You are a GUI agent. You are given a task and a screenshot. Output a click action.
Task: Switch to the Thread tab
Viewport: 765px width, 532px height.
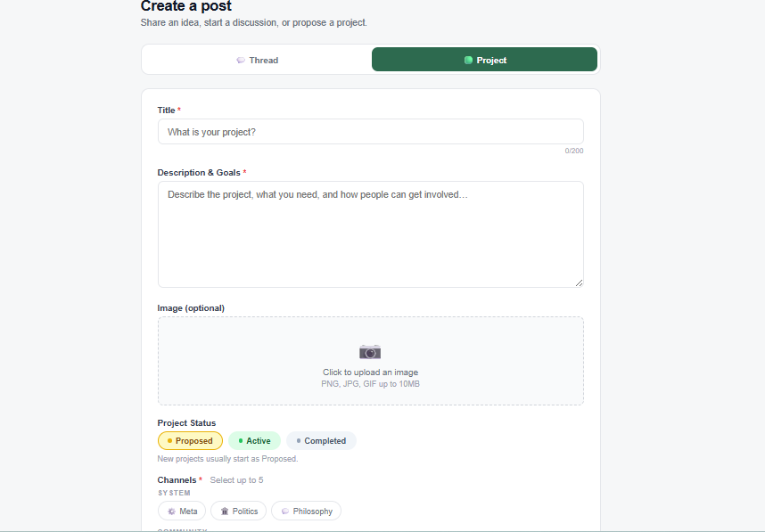click(x=257, y=60)
